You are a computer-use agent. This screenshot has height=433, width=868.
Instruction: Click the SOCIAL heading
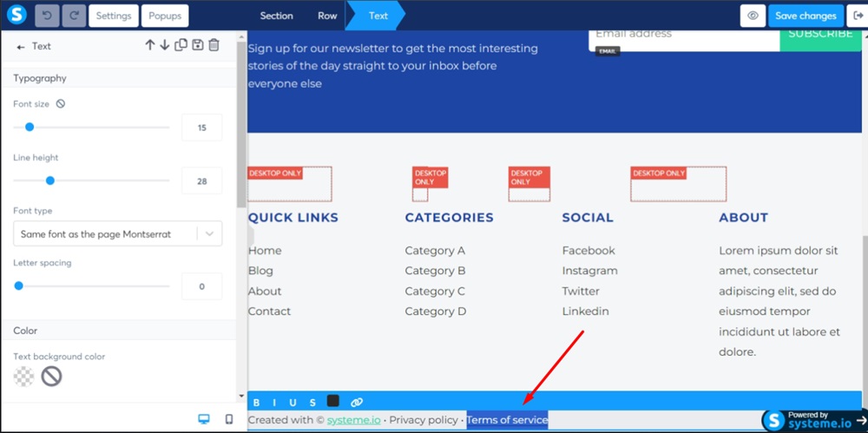(588, 218)
